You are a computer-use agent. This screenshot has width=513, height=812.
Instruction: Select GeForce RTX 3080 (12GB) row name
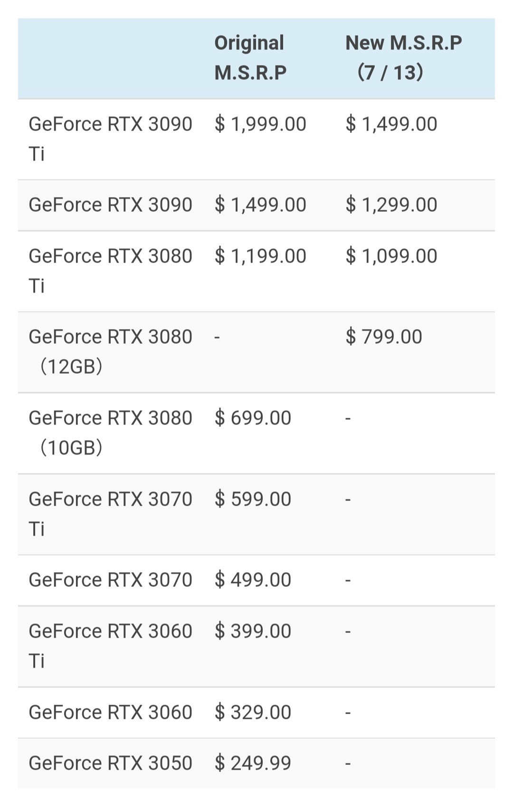click(x=110, y=351)
